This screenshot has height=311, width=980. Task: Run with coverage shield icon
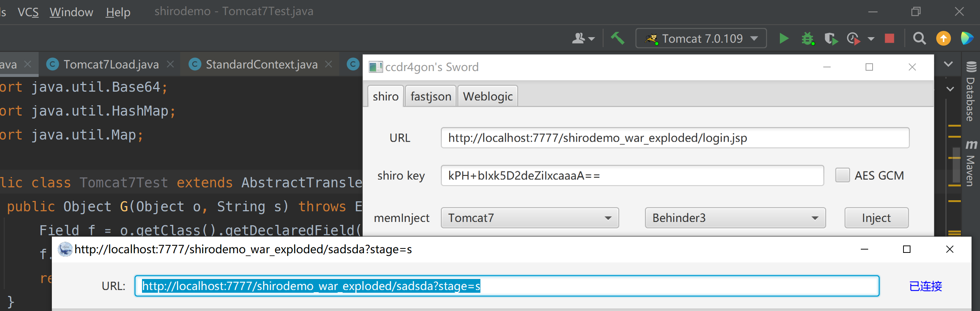coord(831,39)
